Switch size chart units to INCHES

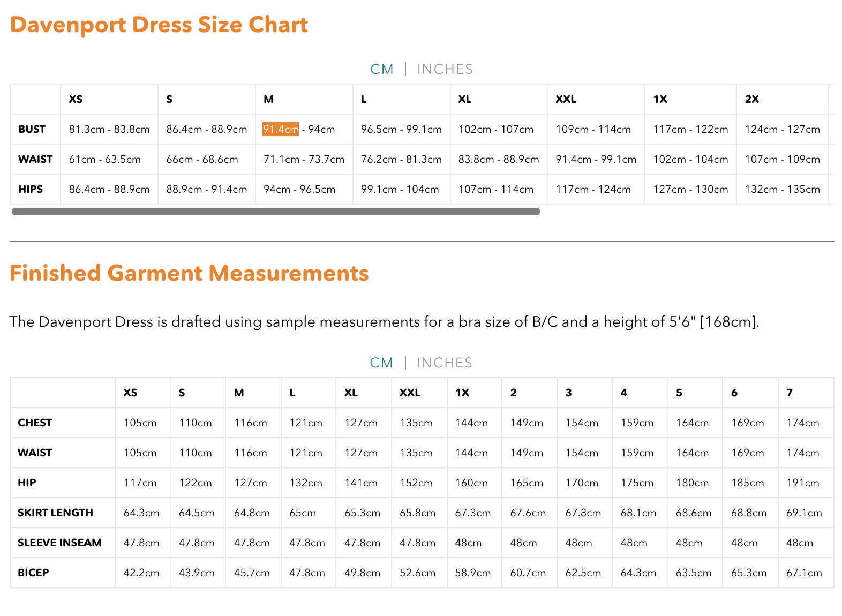[445, 69]
